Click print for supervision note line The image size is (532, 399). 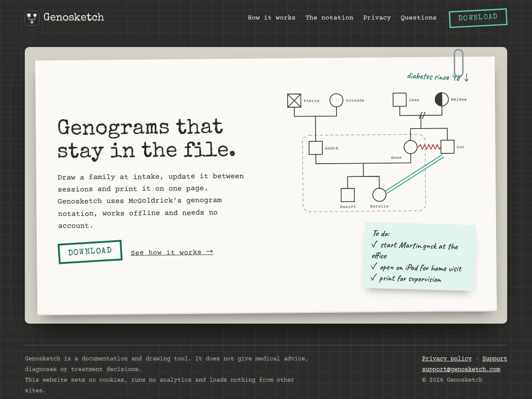(x=406, y=278)
